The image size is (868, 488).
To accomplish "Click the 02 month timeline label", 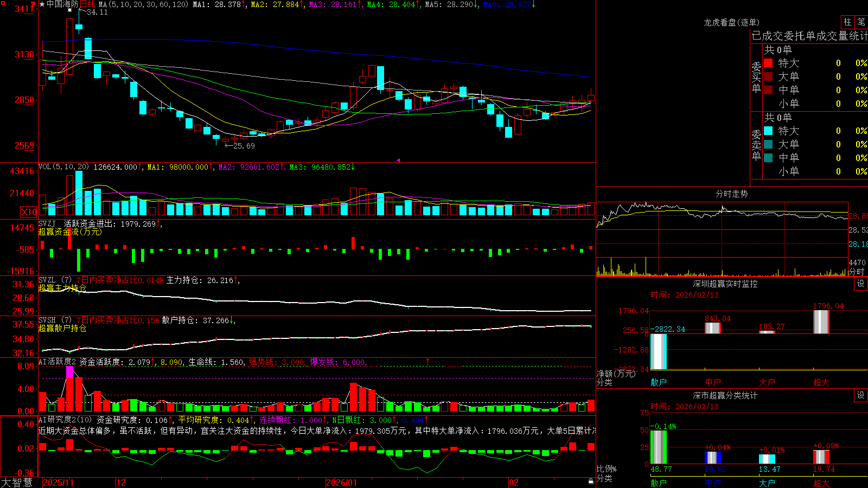I will [x=514, y=483].
